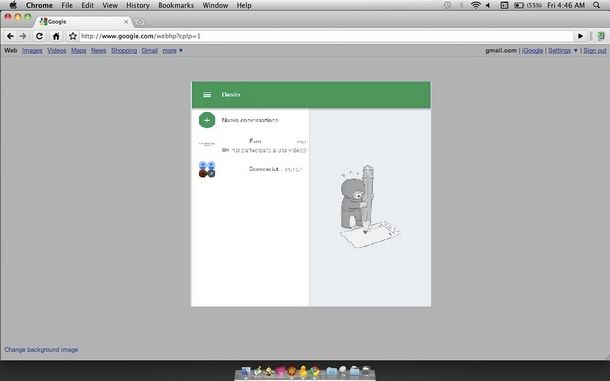Open the Edit menu
This screenshot has height=381, width=610.
click(x=88, y=5)
